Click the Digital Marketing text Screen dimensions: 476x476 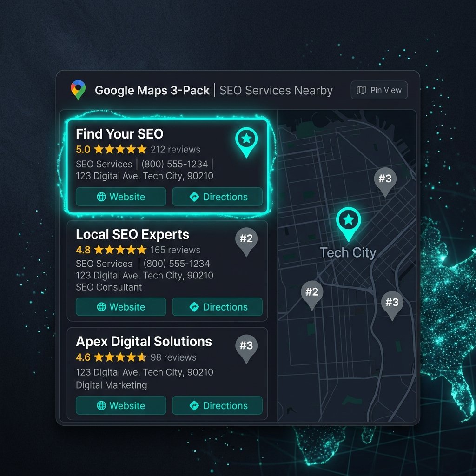coord(112,385)
